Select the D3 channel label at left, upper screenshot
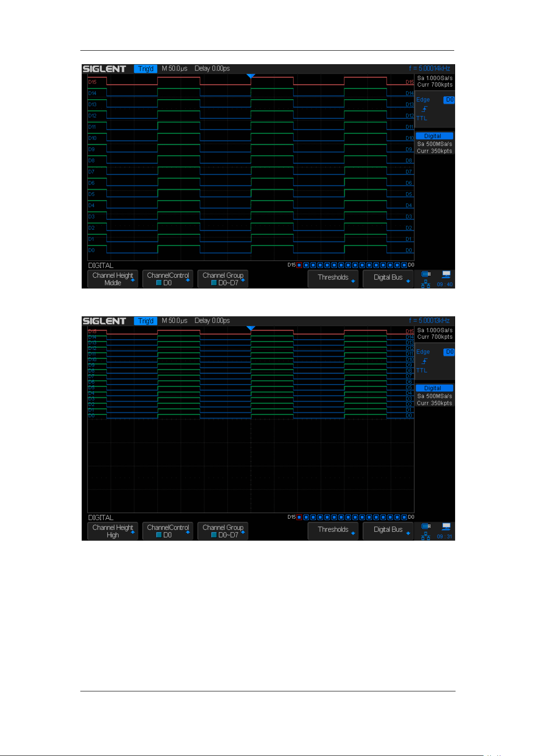 click(x=91, y=217)
